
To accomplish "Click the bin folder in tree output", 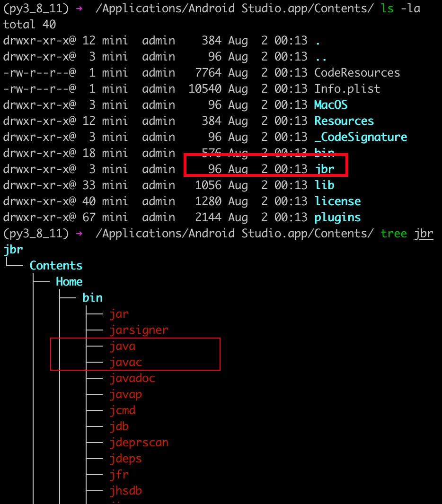I will coord(92,298).
